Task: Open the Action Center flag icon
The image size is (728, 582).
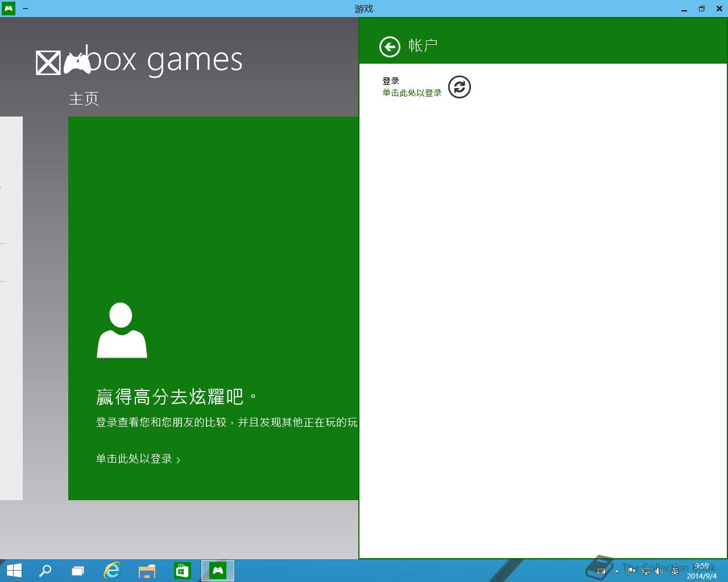Action: tap(631, 571)
